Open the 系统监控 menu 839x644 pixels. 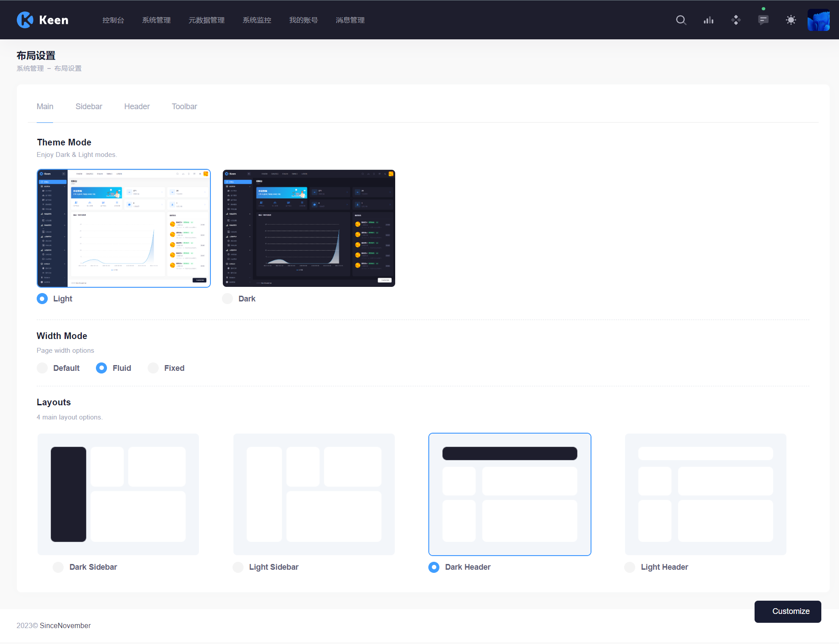[x=257, y=20]
